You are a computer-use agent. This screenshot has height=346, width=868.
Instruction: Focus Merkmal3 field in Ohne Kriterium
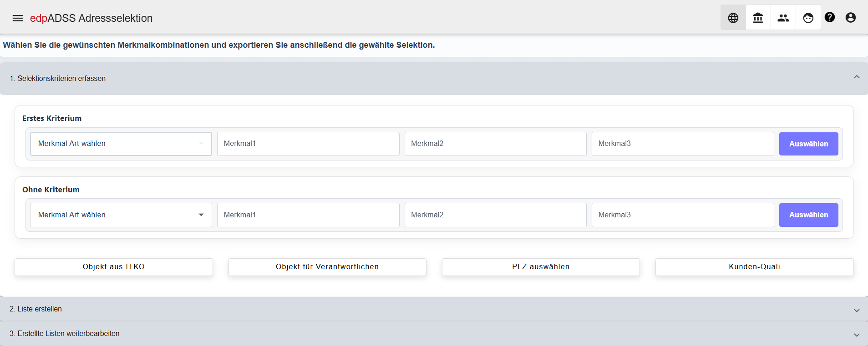[683, 215]
